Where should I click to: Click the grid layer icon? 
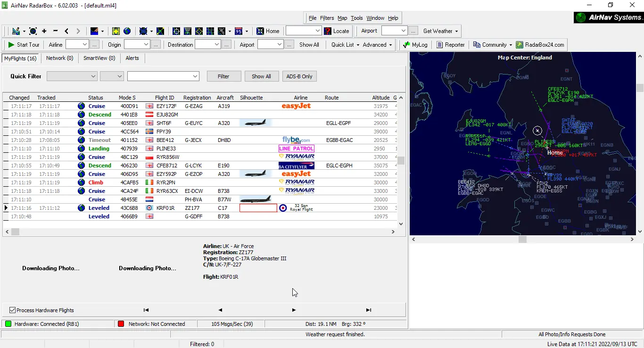pos(210,31)
